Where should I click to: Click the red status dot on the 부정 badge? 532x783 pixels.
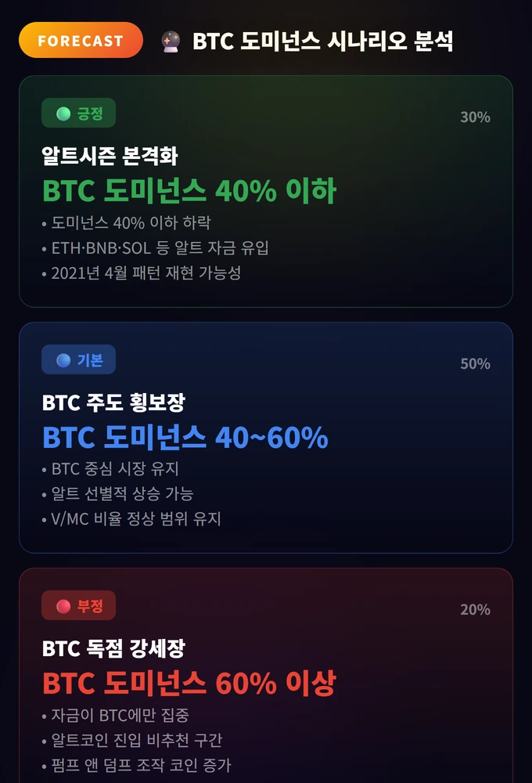(x=63, y=605)
